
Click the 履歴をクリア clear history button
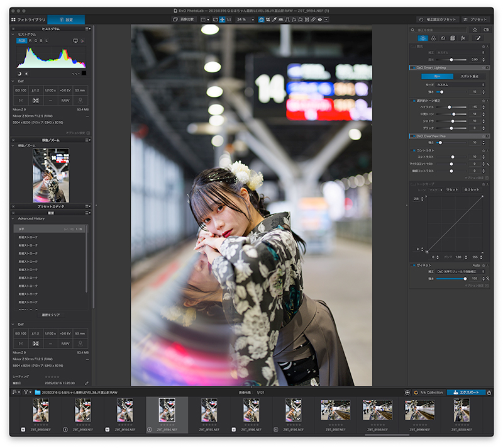click(x=51, y=315)
